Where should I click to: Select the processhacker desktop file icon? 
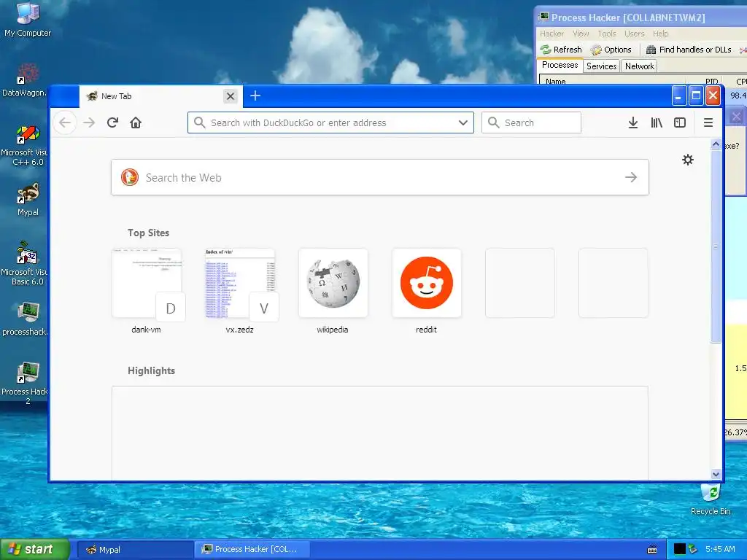tap(24, 319)
